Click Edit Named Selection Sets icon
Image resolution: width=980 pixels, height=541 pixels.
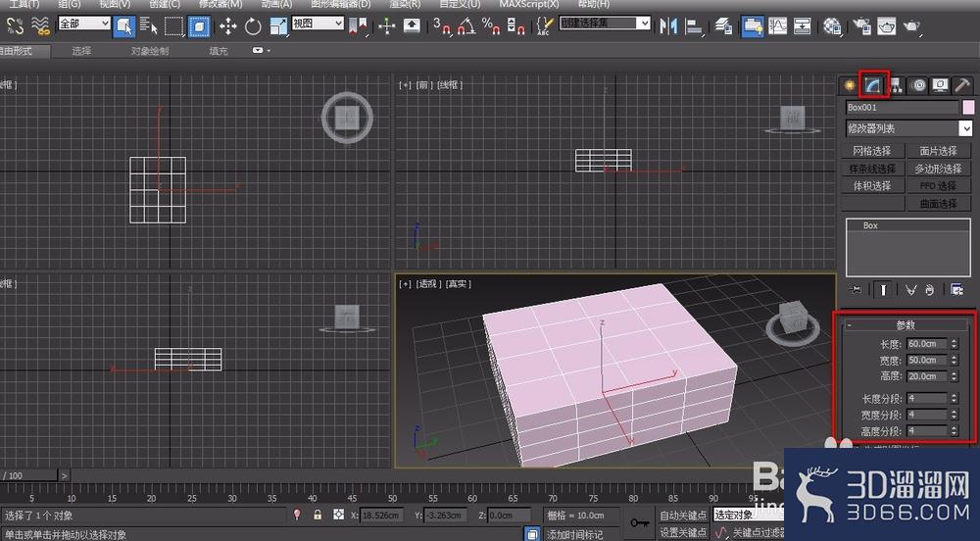coord(545,26)
